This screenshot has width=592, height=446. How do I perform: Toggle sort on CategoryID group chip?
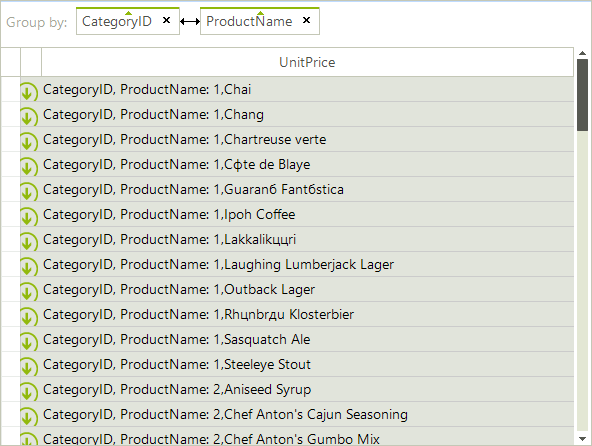tap(117, 21)
